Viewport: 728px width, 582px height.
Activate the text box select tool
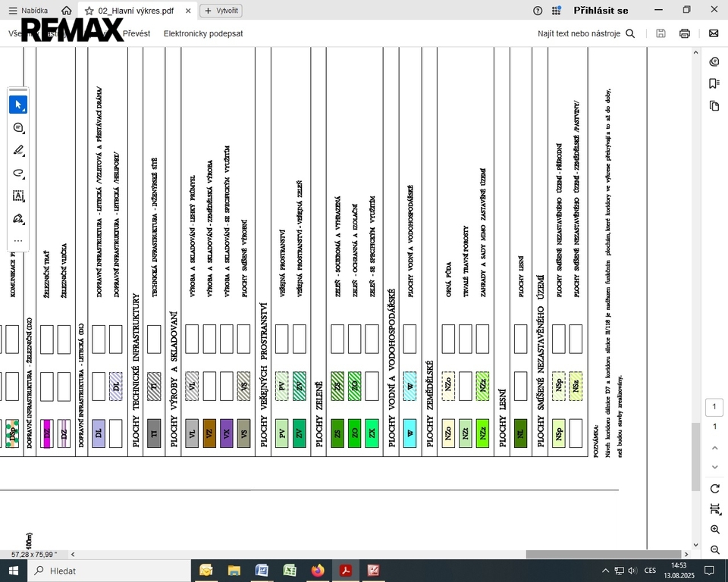point(18,196)
